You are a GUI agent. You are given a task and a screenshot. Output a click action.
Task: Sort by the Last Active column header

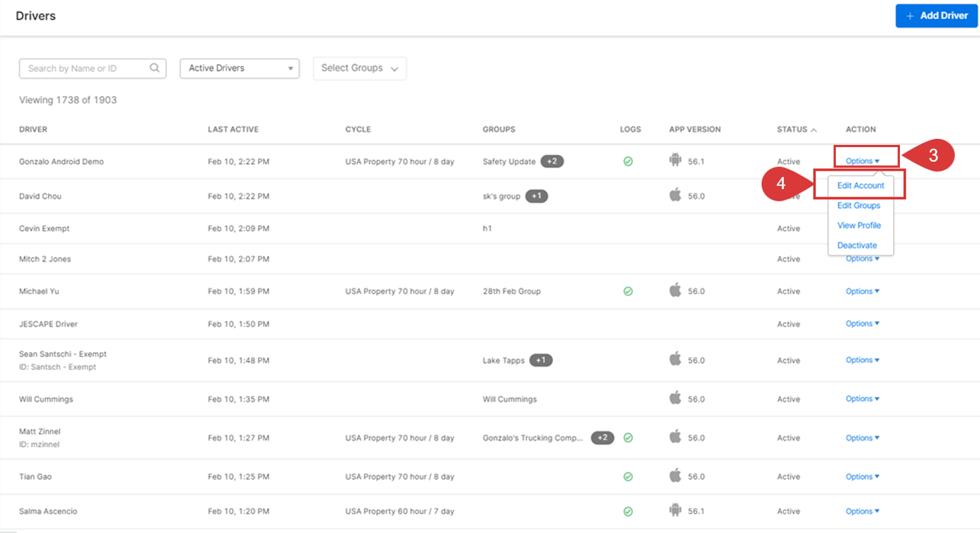(x=233, y=130)
